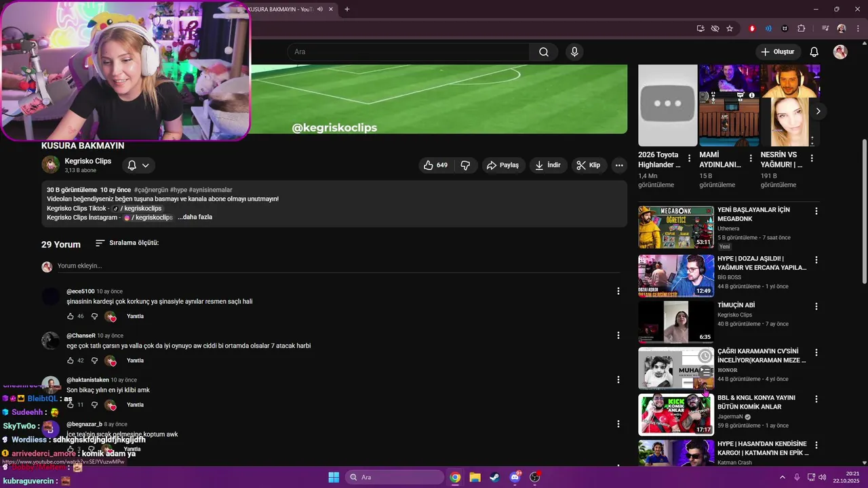Click the Paylaş share button
The image size is (868, 488).
(503, 165)
